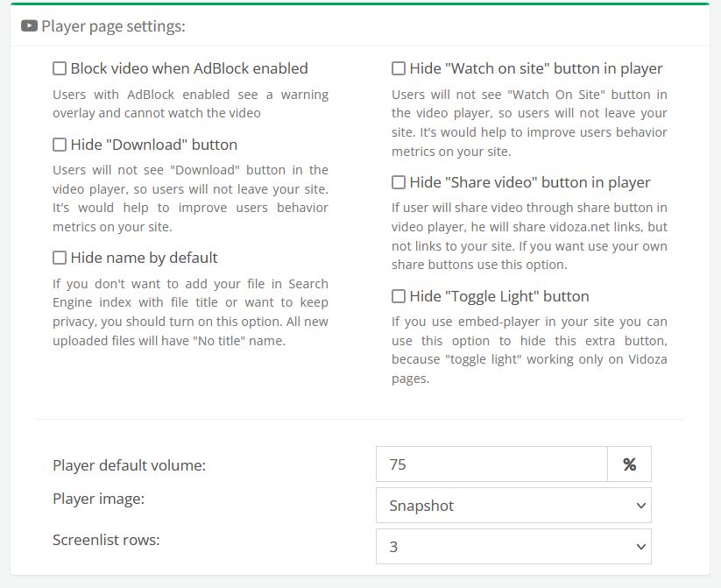Expand the Screenlist rows dropdown
Image resolution: width=721 pixels, height=588 pixels.
coord(513,547)
